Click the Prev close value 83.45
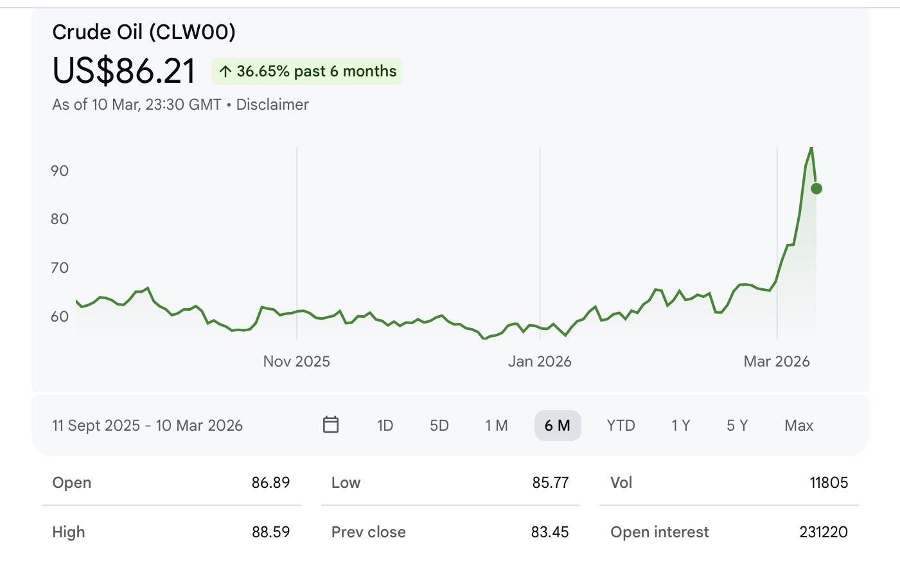 (x=550, y=532)
